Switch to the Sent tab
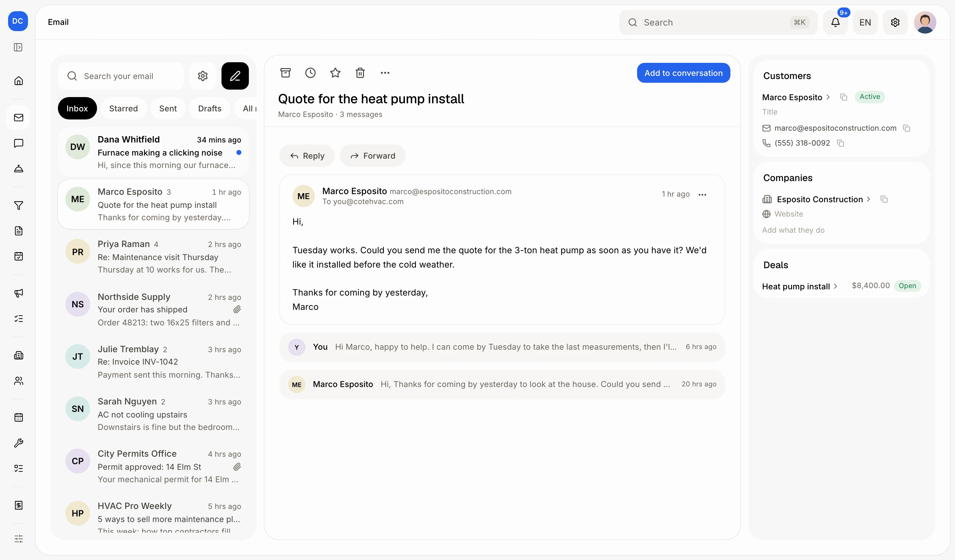 click(168, 108)
